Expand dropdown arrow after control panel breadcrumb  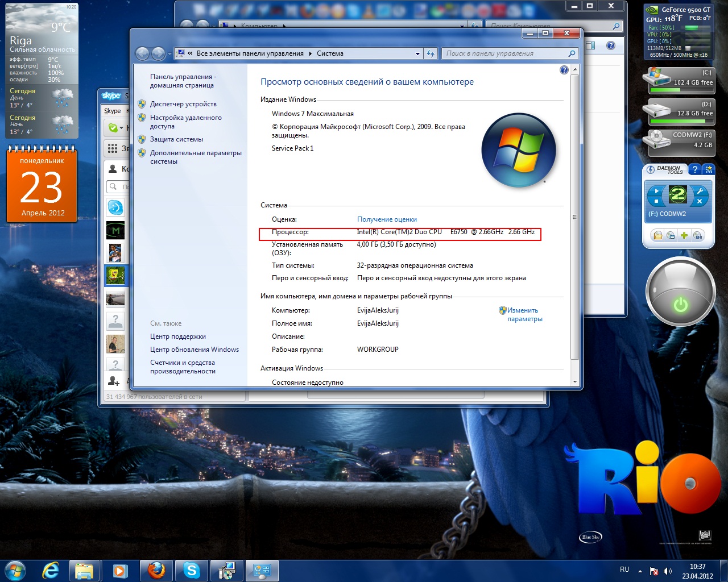311,53
